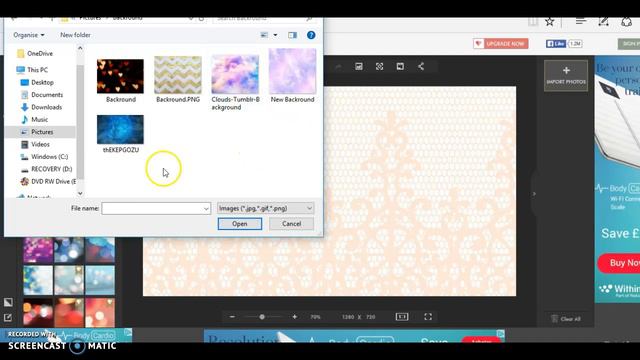The width and height of the screenshot is (640, 360).
Task: Open the help icon in file dialog
Action: pos(311,35)
